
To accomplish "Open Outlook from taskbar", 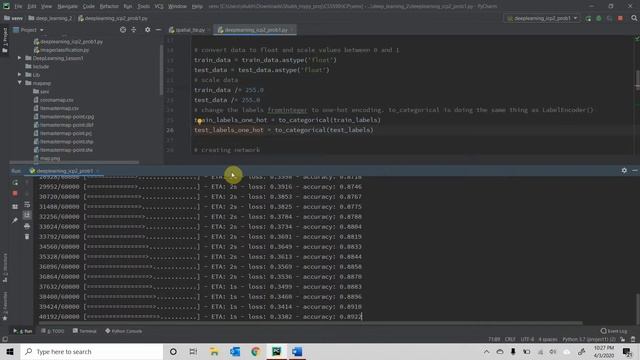I will coord(235,351).
